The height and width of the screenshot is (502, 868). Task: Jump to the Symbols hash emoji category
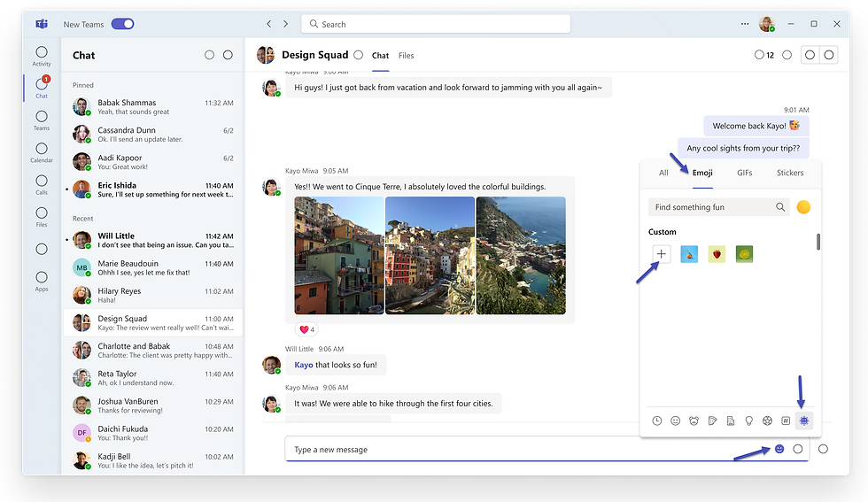(x=786, y=421)
